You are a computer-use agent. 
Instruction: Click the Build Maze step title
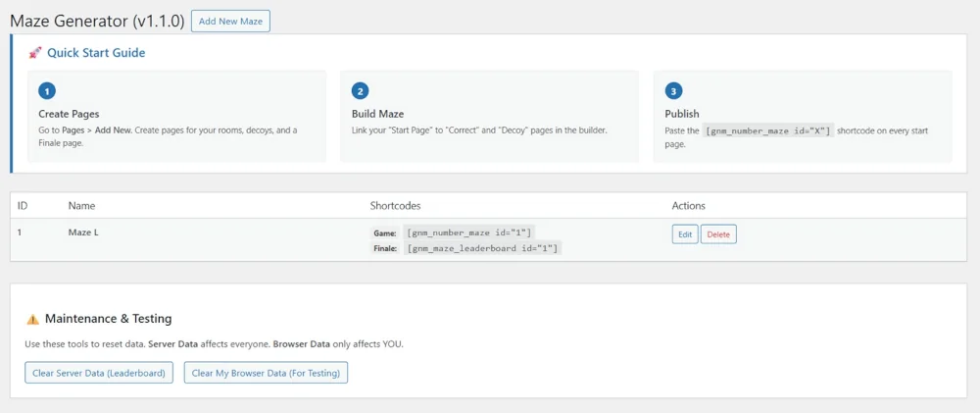377,114
